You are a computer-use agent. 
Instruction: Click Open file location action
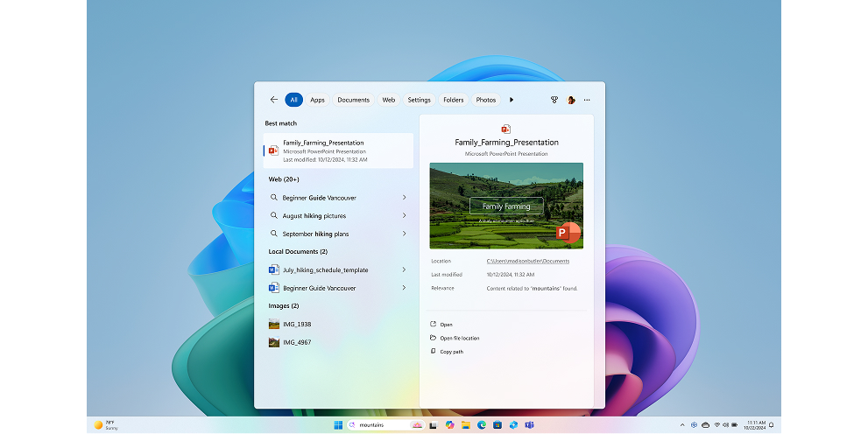pos(455,338)
